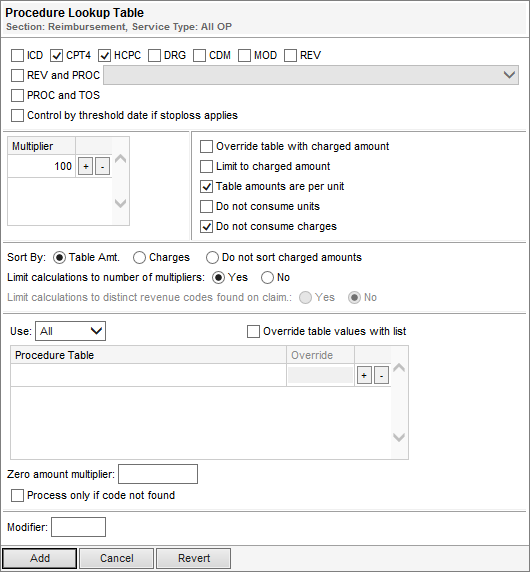The width and height of the screenshot is (530, 572).
Task: Add a multiplier row with plus button
Action: point(85,167)
